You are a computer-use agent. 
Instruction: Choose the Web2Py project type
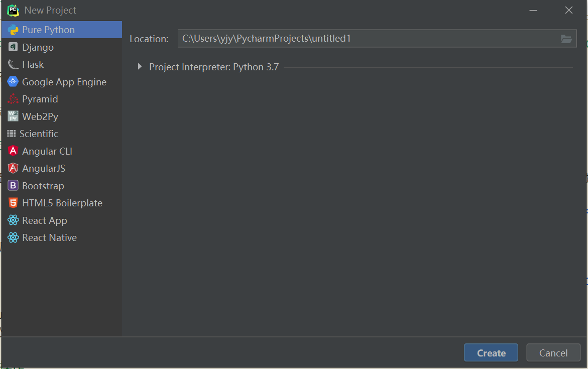click(38, 116)
